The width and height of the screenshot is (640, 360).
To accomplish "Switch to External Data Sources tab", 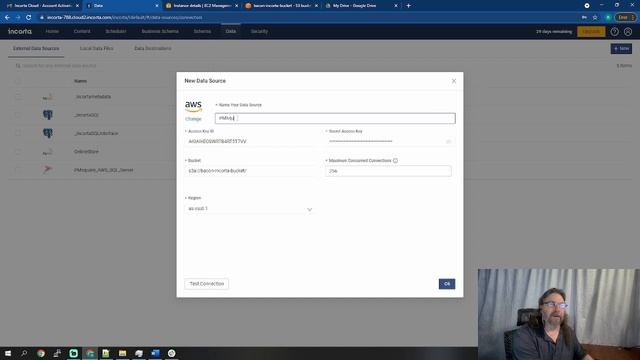I will coord(36,49).
